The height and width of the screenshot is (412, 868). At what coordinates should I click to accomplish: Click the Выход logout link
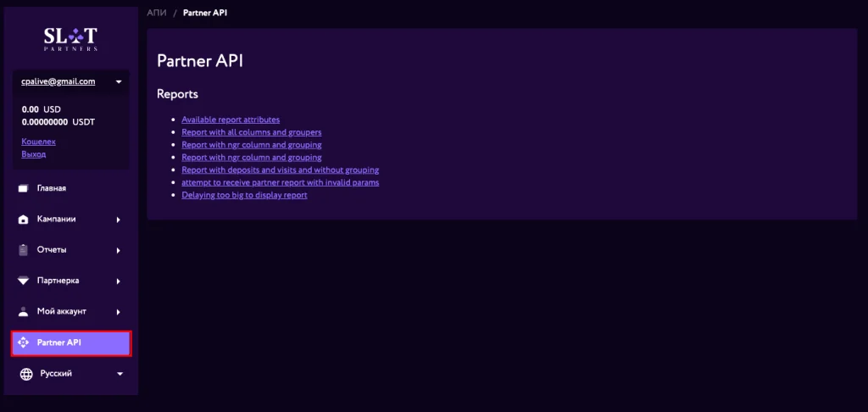[x=33, y=154]
